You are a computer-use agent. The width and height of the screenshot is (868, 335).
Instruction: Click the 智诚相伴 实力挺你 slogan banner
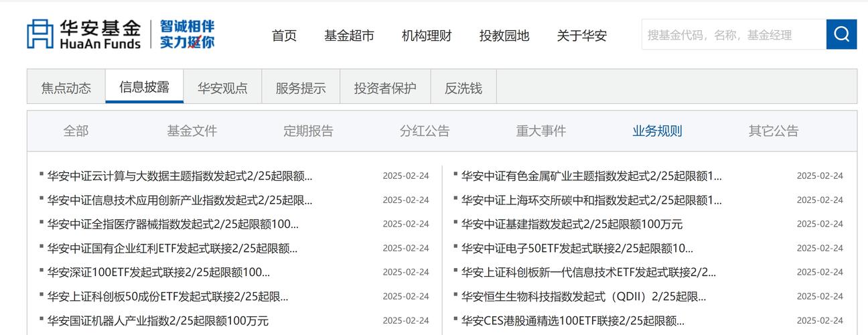(187, 34)
